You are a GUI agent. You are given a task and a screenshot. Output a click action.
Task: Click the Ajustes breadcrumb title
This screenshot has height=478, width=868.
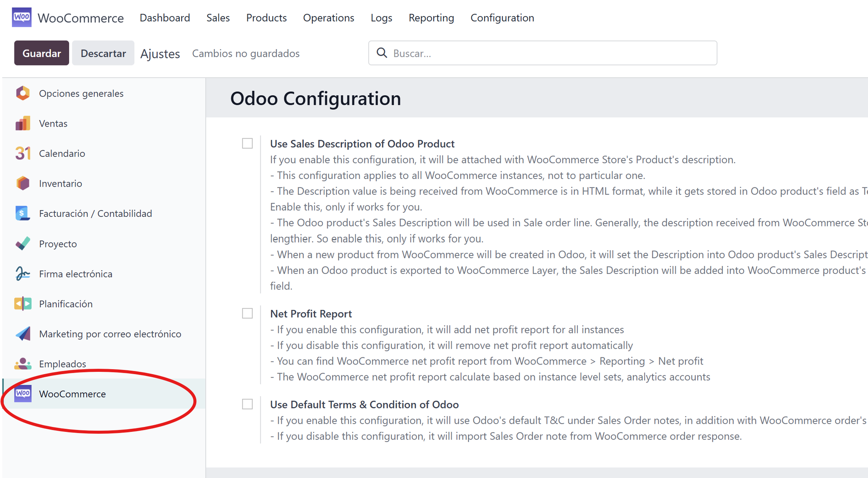coord(160,54)
